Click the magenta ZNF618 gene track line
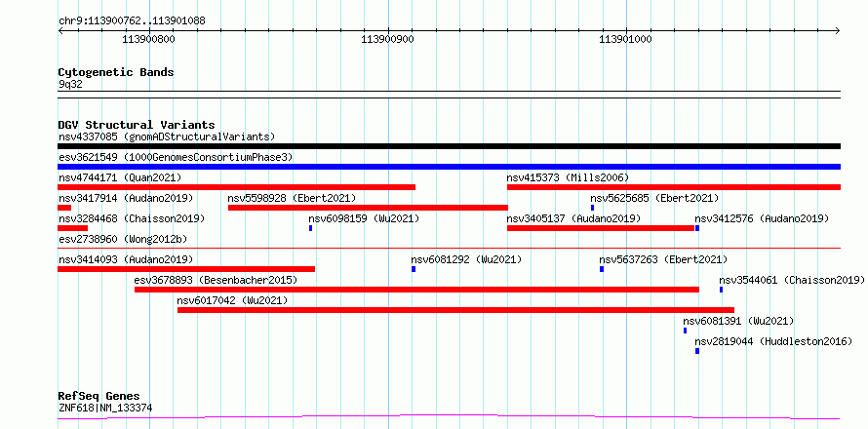This screenshot has width=868, height=429. click(x=449, y=416)
